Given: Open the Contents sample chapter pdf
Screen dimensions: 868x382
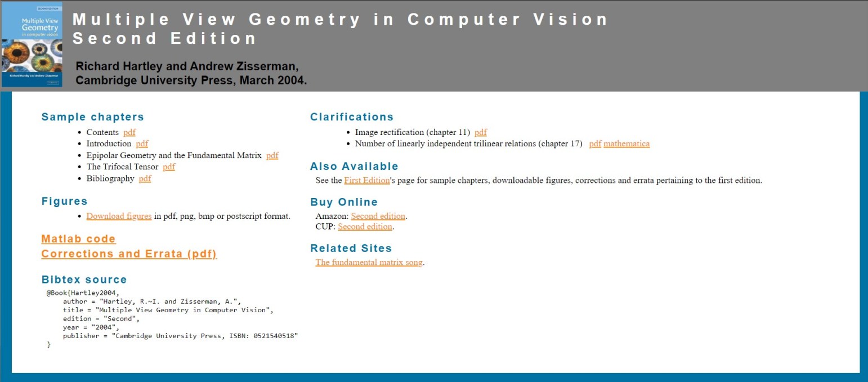Looking at the screenshot, I should [129, 132].
